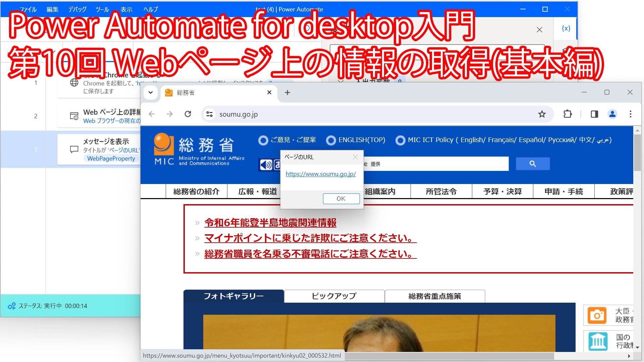
Task: Click the message bubble icon of step 3
Action: [74, 149]
